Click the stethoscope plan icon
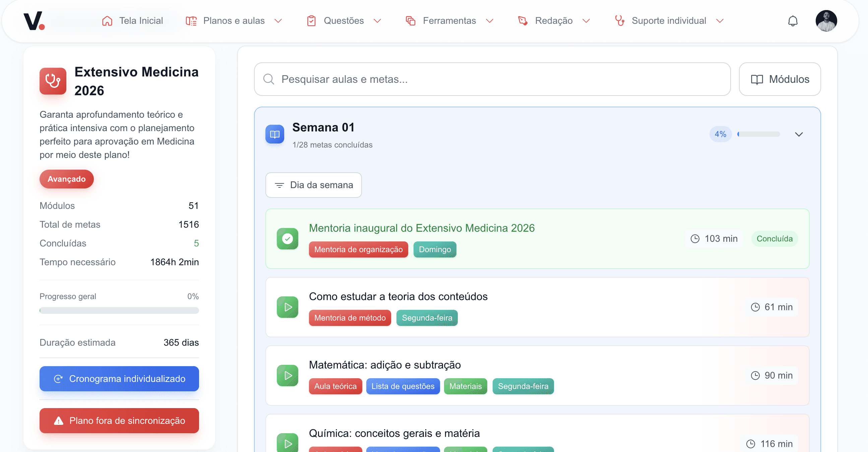This screenshot has height=452, width=868. [x=53, y=81]
